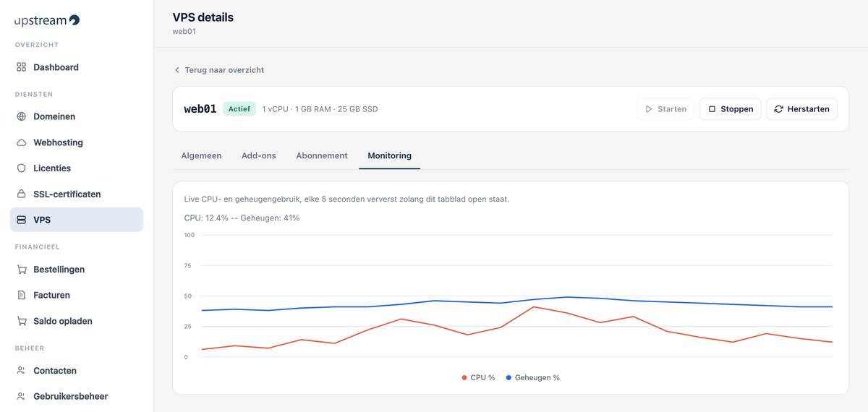The height and width of the screenshot is (412, 868).
Task: Switch to the Abonnement tab
Action: [x=322, y=155]
